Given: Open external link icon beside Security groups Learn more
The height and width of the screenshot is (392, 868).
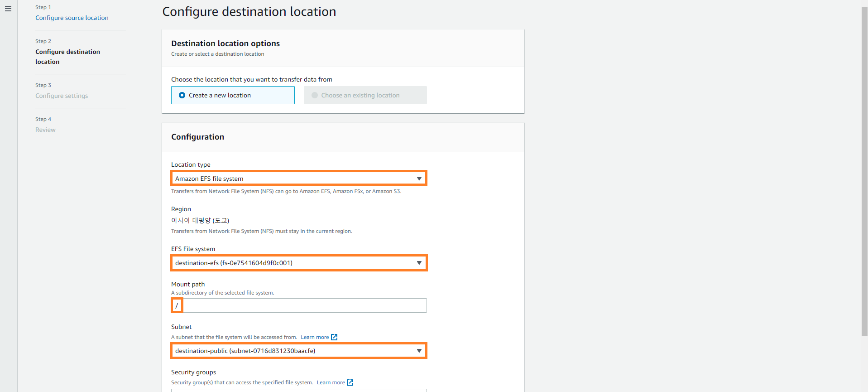Looking at the screenshot, I should click(350, 382).
